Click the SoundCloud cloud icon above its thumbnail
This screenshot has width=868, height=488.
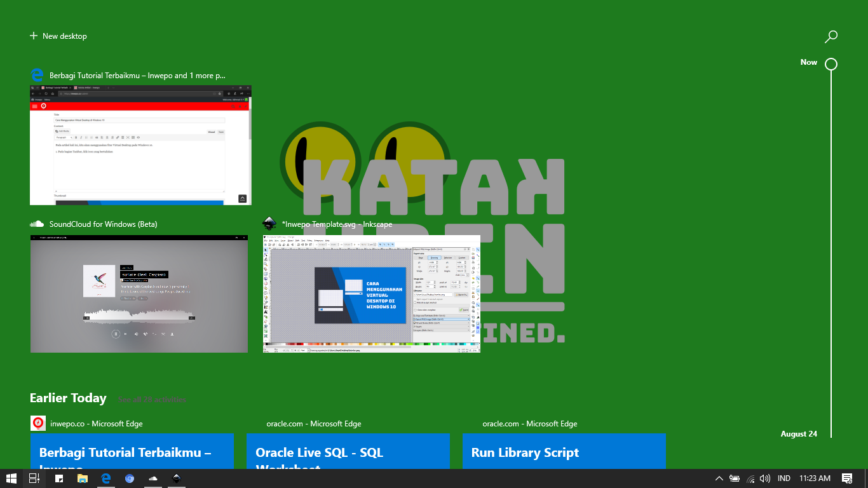click(x=37, y=224)
